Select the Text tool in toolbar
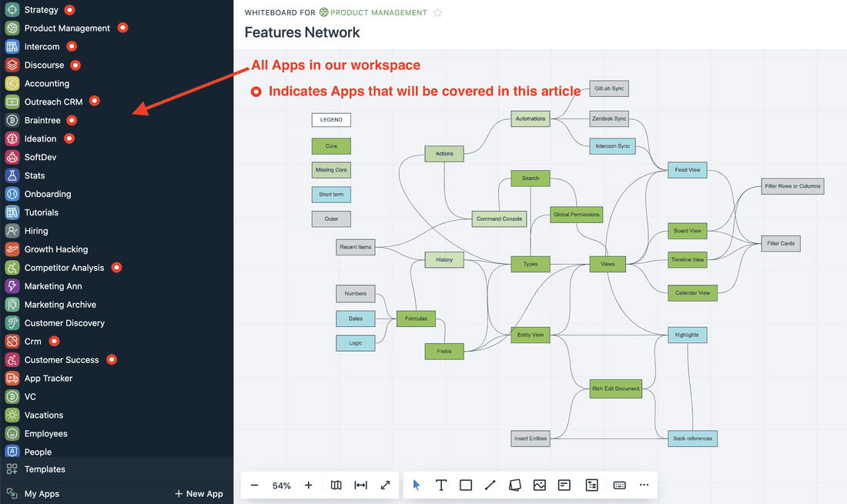The height and width of the screenshot is (504, 847). (441, 486)
